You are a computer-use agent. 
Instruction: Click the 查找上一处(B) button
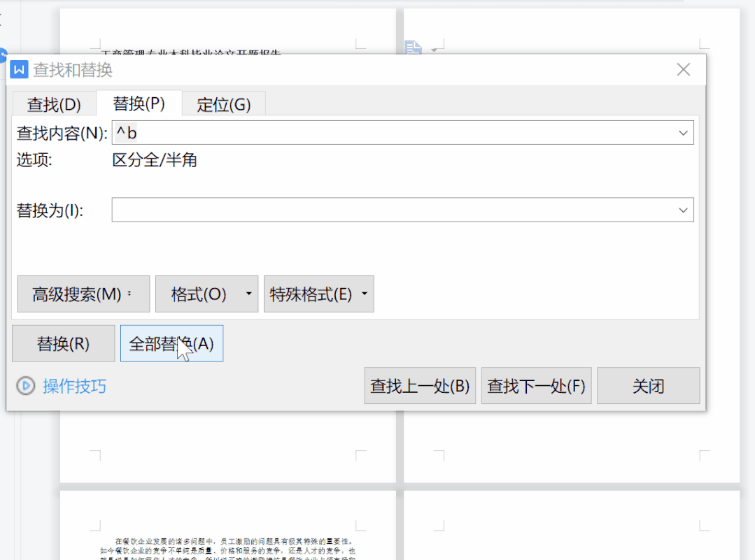point(420,386)
